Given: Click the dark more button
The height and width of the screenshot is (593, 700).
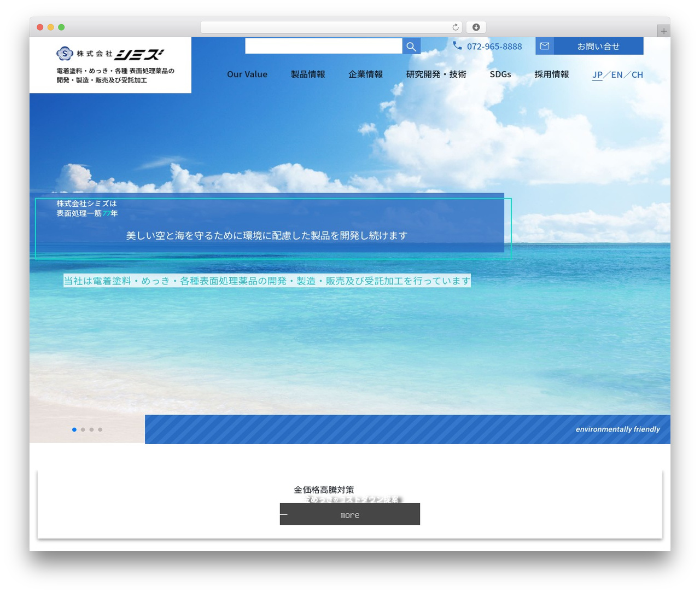Looking at the screenshot, I should click(x=350, y=514).
